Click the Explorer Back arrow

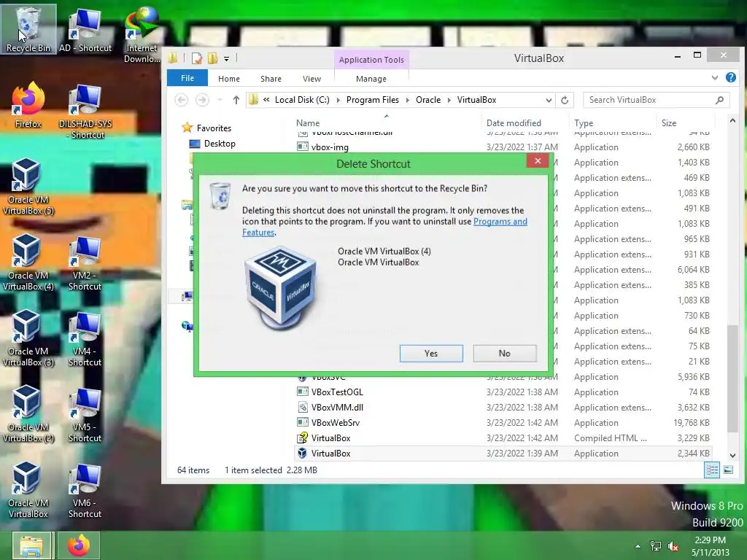[x=182, y=100]
